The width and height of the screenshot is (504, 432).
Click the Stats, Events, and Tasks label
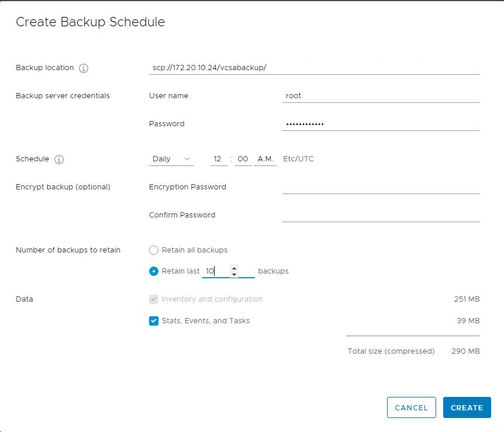point(206,321)
